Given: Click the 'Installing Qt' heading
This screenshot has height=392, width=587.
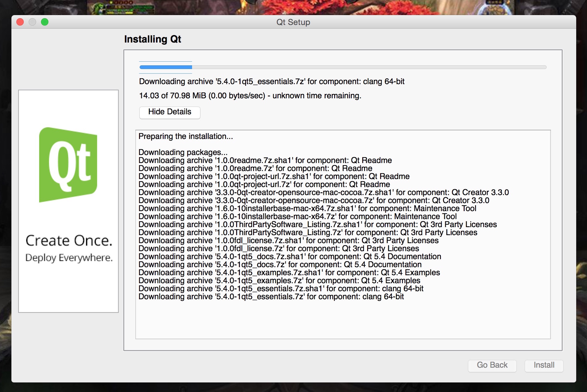Looking at the screenshot, I should coord(153,39).
